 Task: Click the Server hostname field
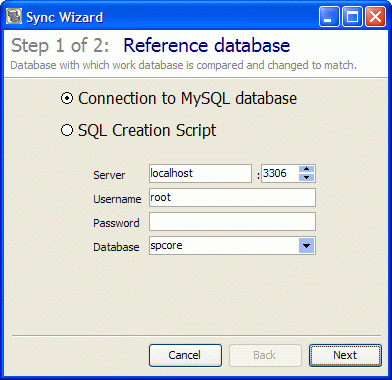200,173
